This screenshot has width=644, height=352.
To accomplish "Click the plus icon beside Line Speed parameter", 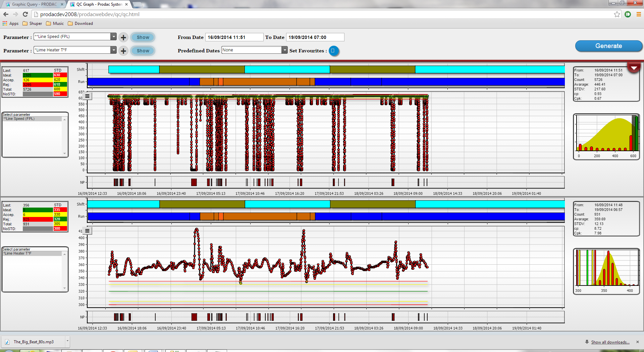I will pos(123,37).
